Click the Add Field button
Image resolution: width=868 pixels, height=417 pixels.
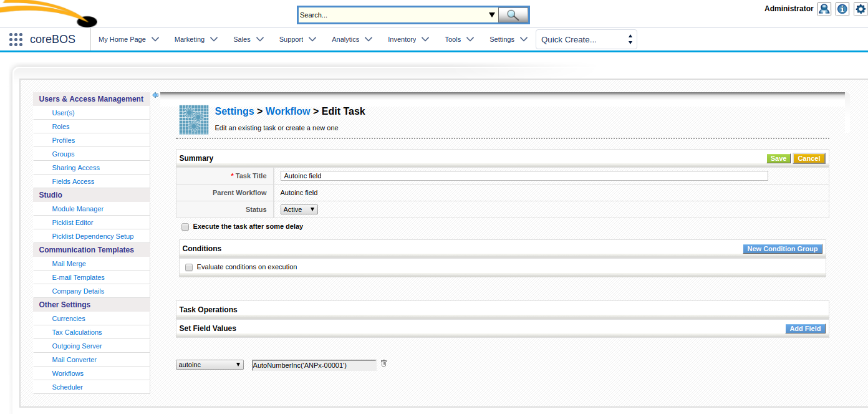pos(805,328)
